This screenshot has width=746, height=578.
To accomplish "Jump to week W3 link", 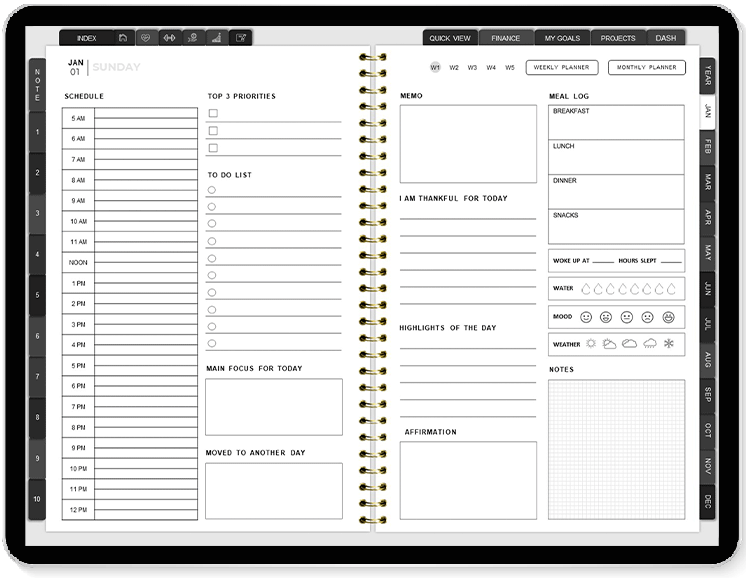I will click(x=472, y=68).
